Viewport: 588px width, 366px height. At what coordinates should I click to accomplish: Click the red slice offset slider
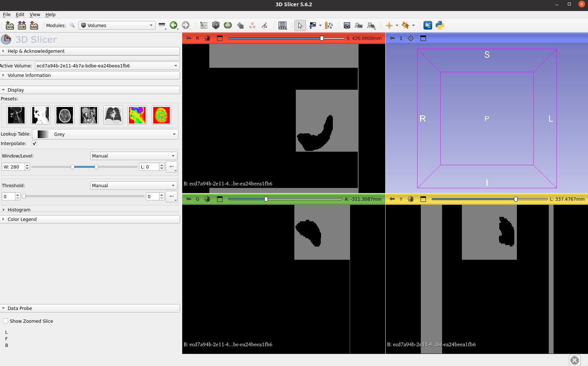point(286,38)
